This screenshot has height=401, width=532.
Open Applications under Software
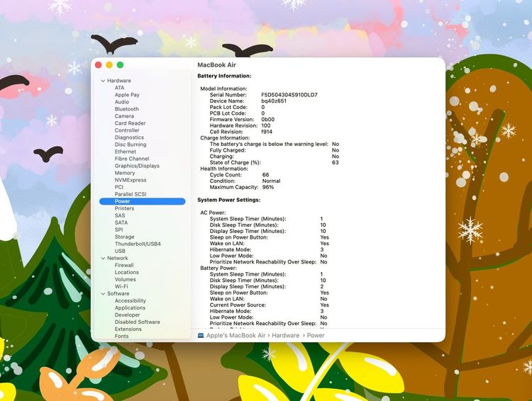(x=130, y=307)
